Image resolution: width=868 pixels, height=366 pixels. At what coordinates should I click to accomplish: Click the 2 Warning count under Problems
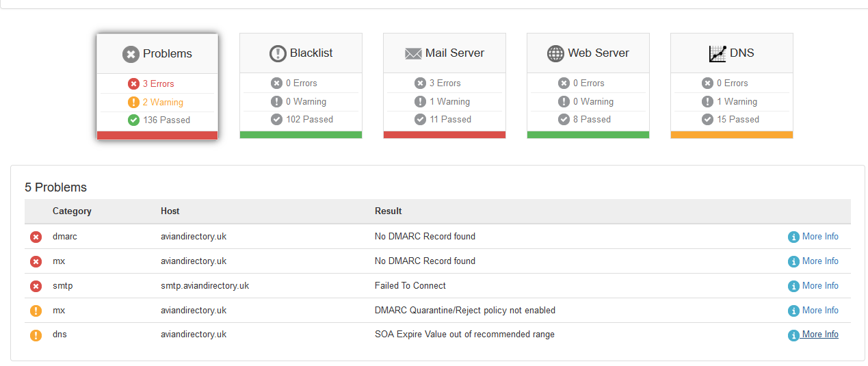pos(163,103)
